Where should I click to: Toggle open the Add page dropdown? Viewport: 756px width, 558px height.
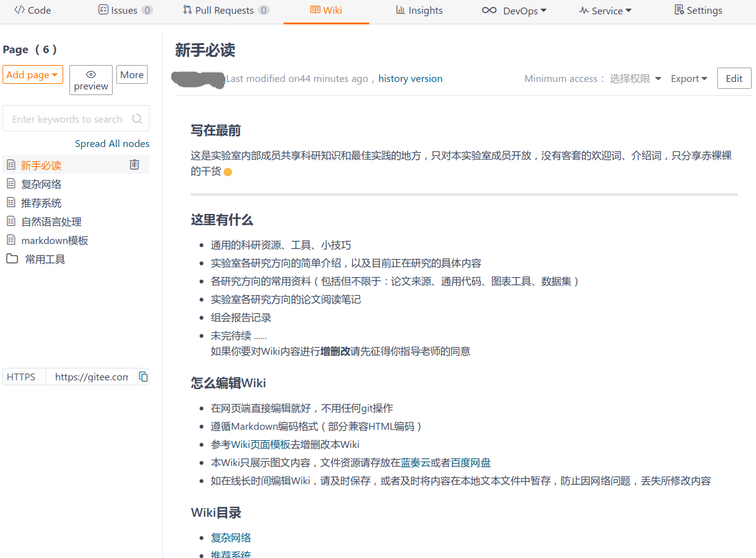(33, 74)
